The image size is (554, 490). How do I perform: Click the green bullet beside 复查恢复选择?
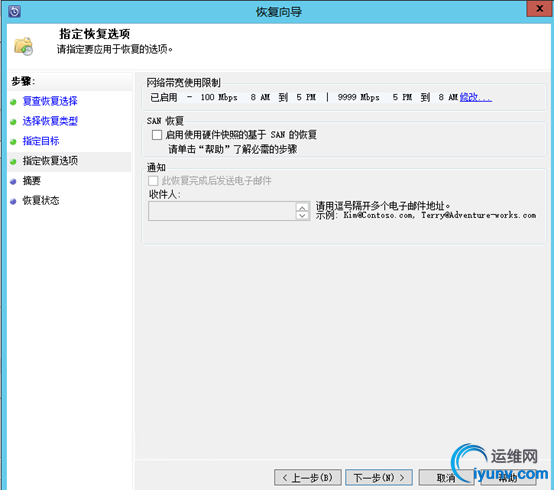[x=13, y=102]
